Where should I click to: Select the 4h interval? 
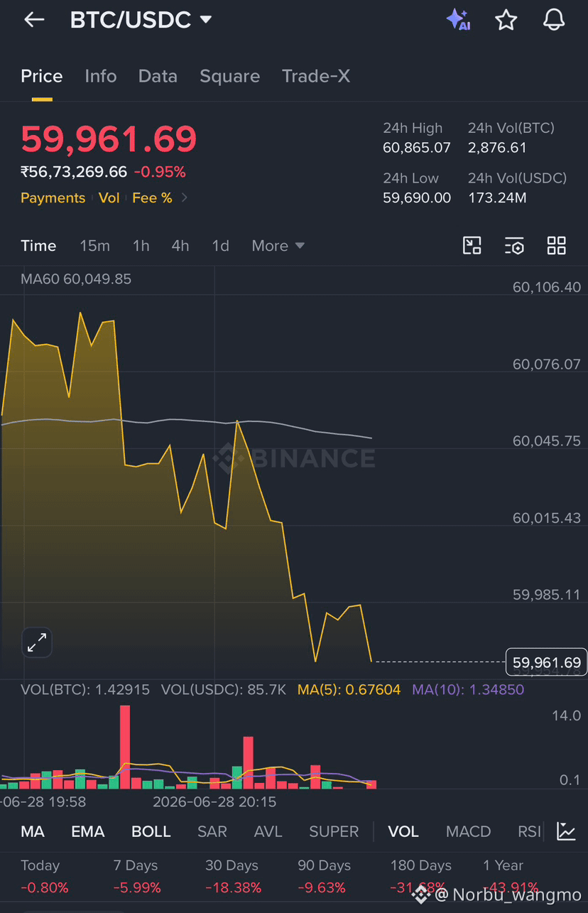180,246
